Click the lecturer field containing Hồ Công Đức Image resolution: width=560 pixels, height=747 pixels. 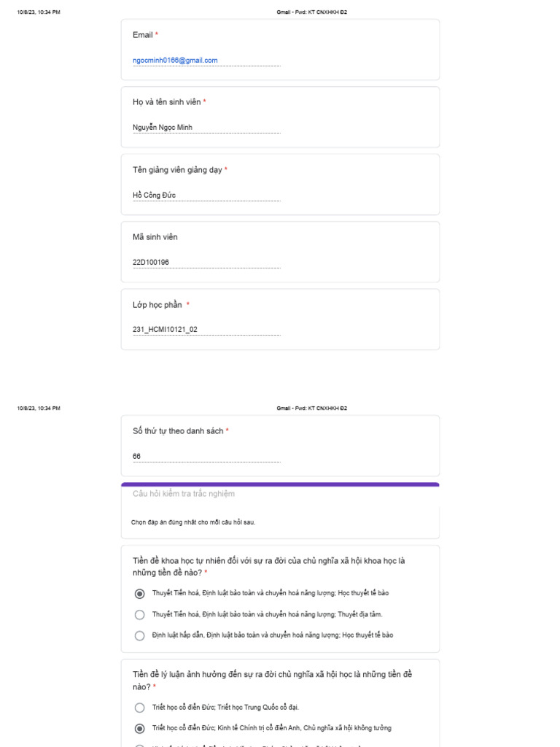206,196
